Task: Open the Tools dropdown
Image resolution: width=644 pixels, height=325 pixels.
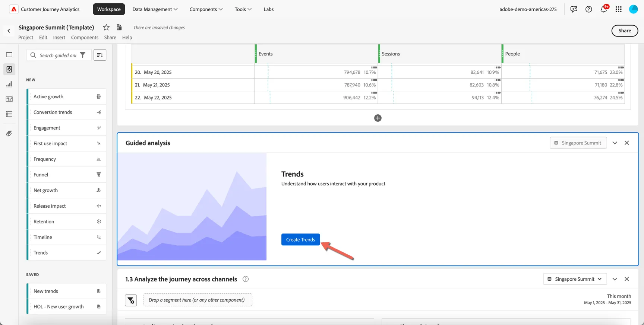Action: click(243, 9)
